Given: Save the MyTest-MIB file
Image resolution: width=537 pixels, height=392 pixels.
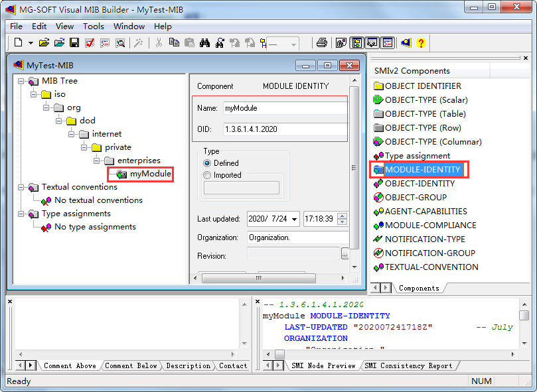Looking at the screenshot, I should (x=73, y=42).
